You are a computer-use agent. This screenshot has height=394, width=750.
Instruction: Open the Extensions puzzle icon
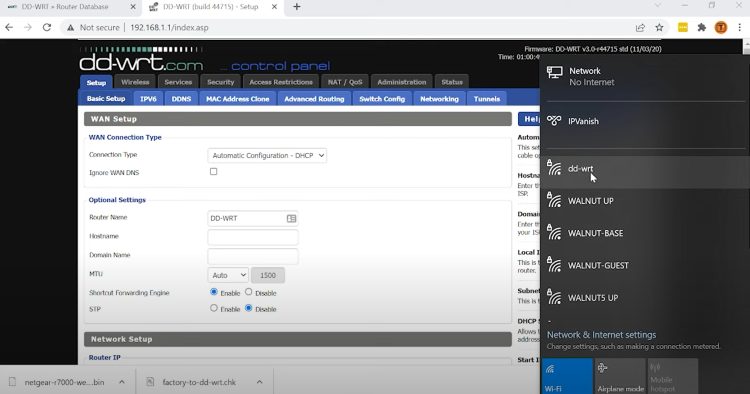point(702,27)
